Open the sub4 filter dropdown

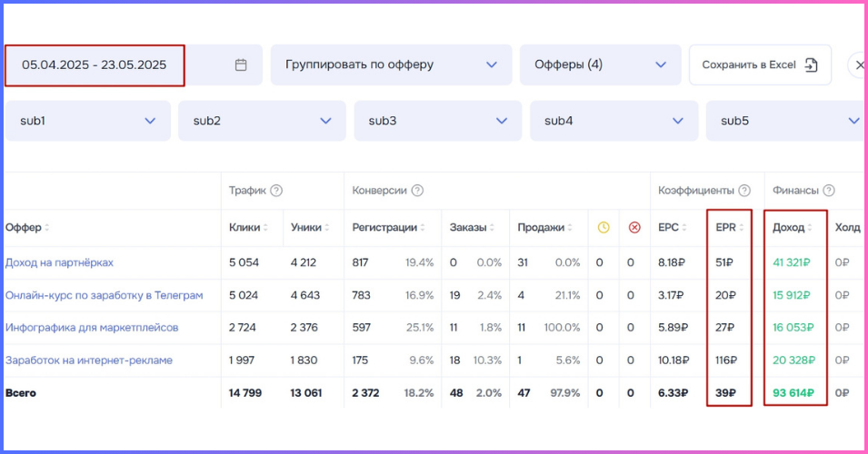pyautogui.click(x=614, y=121)
